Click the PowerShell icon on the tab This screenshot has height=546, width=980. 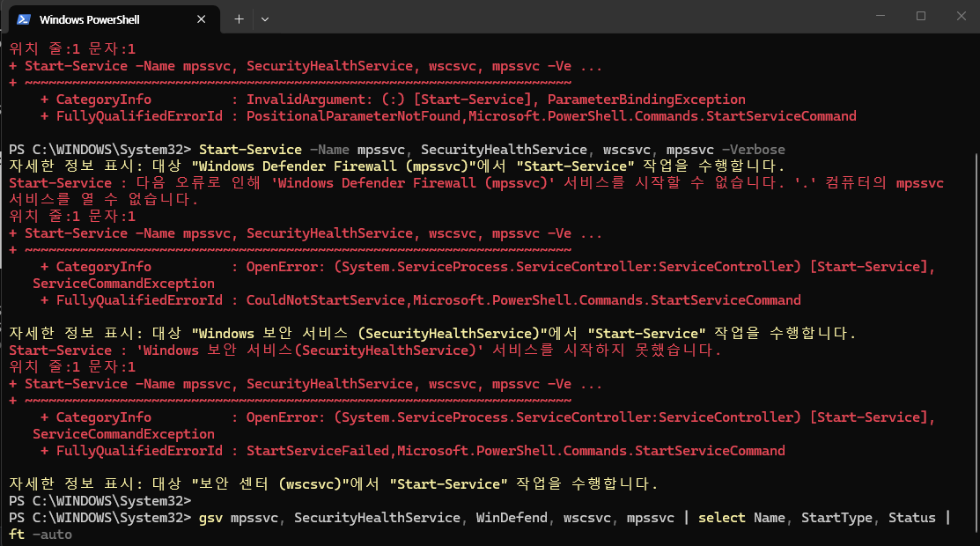point(24,19)
